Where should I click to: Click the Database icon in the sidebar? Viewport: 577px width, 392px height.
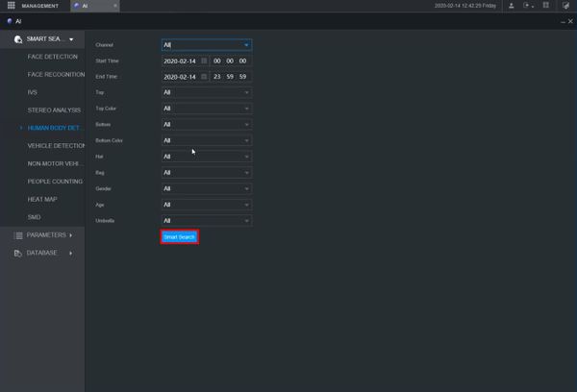[x=17, y=253]
